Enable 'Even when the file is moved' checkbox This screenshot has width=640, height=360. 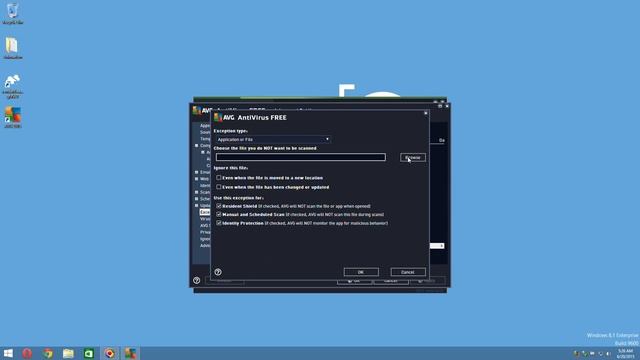tap(219, 178)
